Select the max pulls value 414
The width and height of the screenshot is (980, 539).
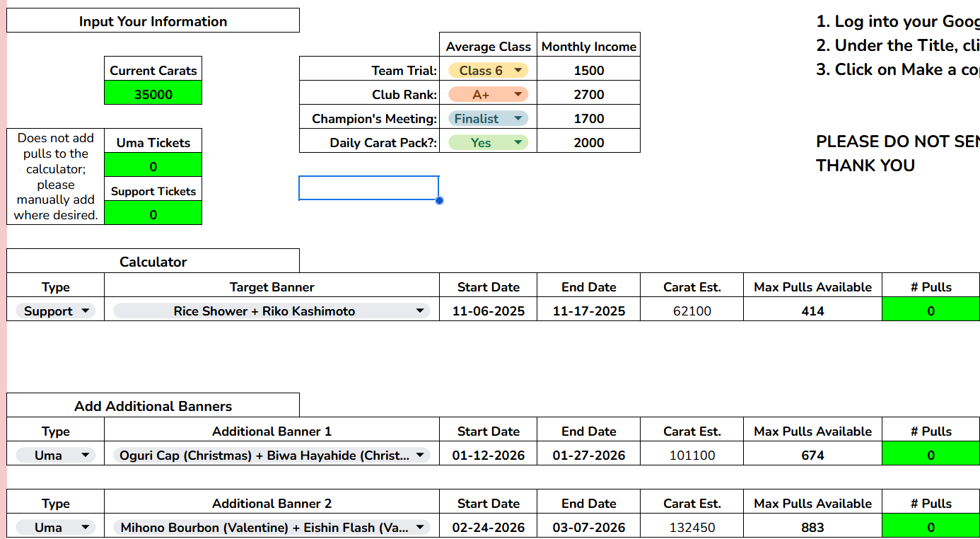pyautogui.click(x=813, y=309)
